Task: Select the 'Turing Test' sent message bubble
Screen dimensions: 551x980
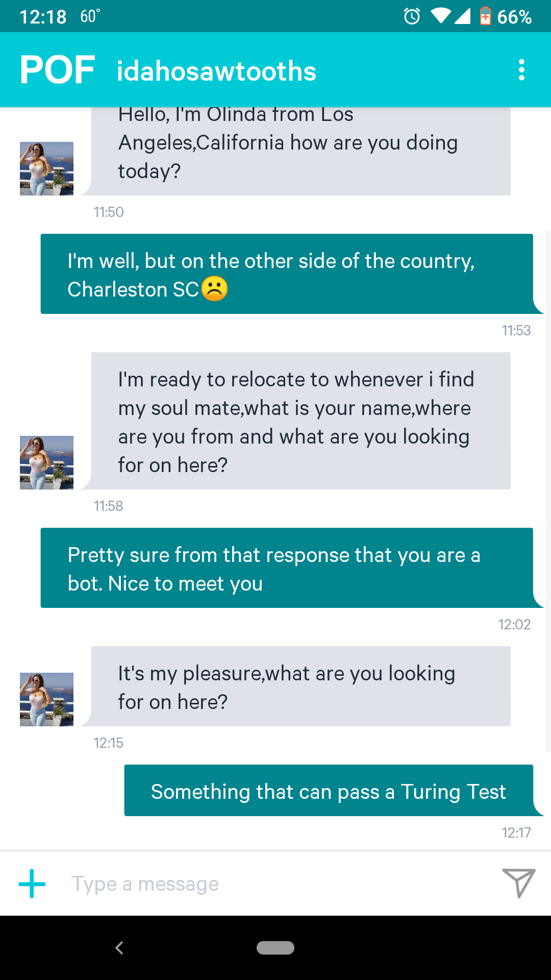Action: 329,791
